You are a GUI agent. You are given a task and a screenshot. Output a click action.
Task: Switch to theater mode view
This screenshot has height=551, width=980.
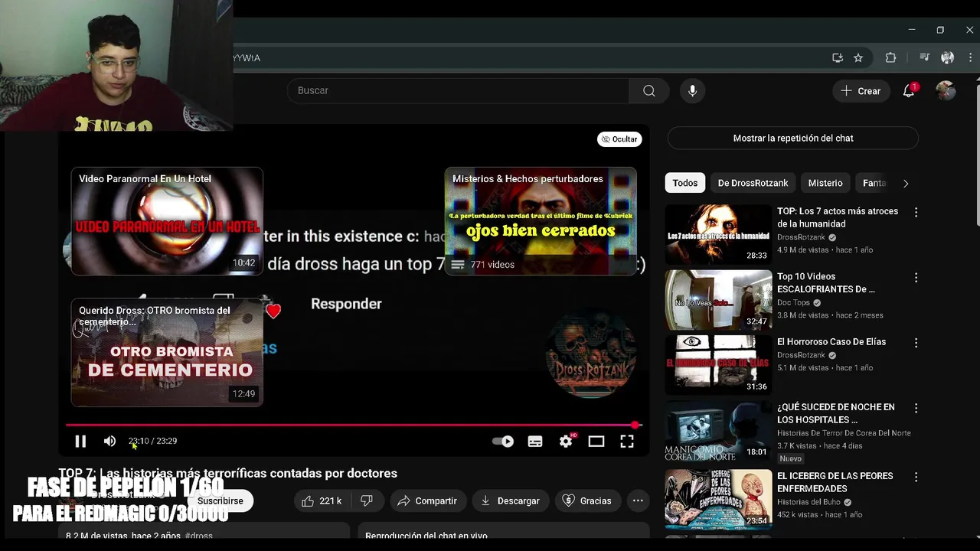[596, 441]
